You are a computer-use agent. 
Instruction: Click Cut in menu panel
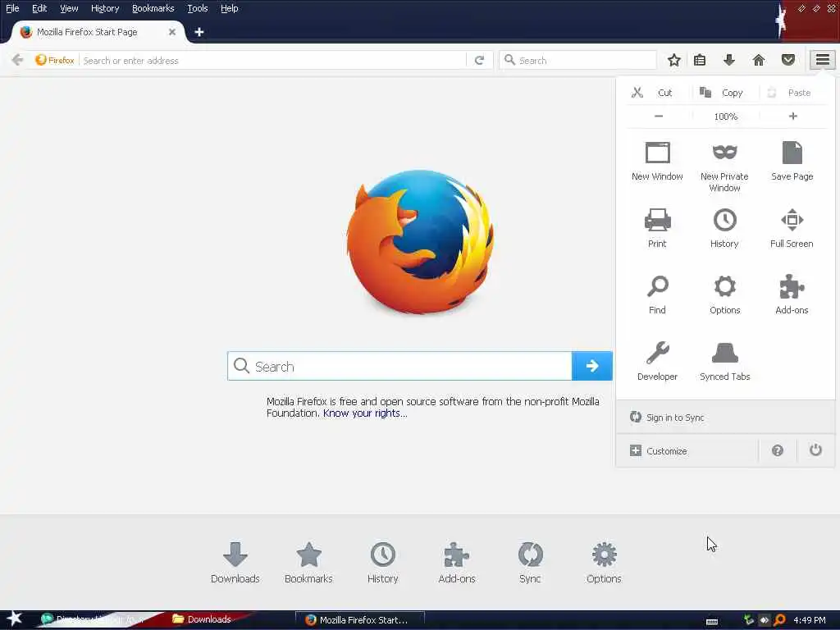coord(659,93)
